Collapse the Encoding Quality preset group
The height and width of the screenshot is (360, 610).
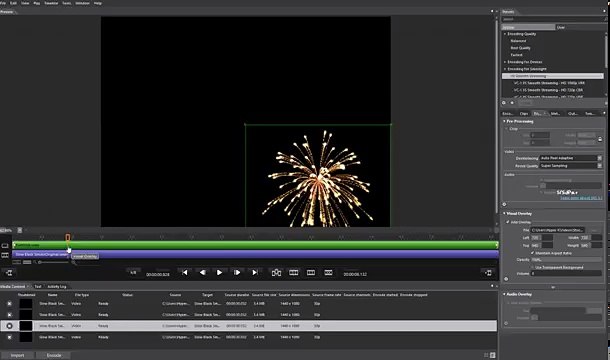click(505, 34)
